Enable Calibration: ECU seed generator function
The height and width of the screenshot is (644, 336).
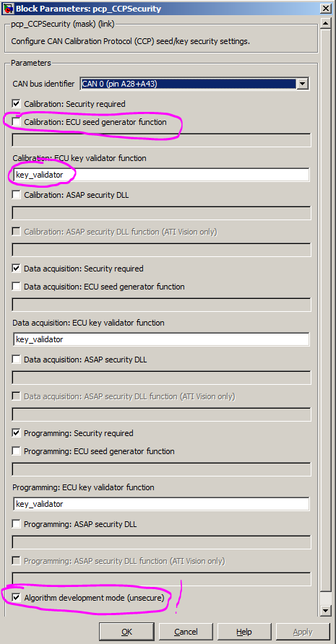pos(17,122)
